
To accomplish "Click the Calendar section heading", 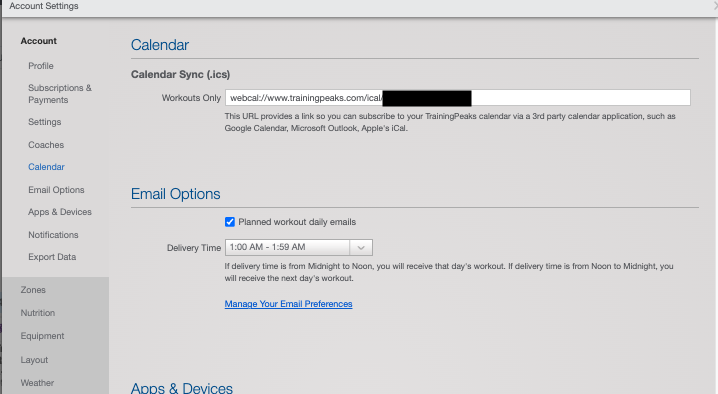I will pos(160,45).
